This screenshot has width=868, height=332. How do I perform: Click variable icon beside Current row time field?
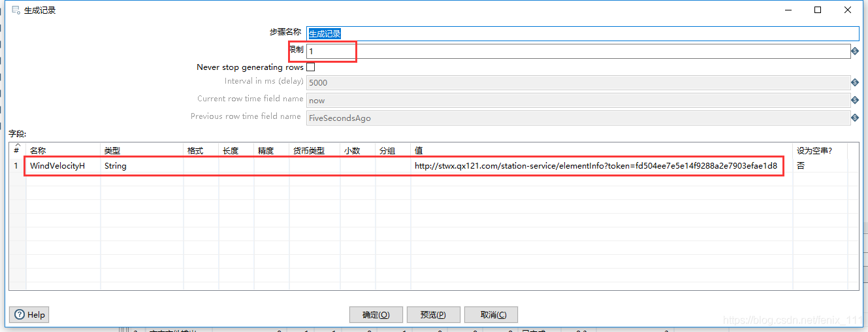pos(855,101)
